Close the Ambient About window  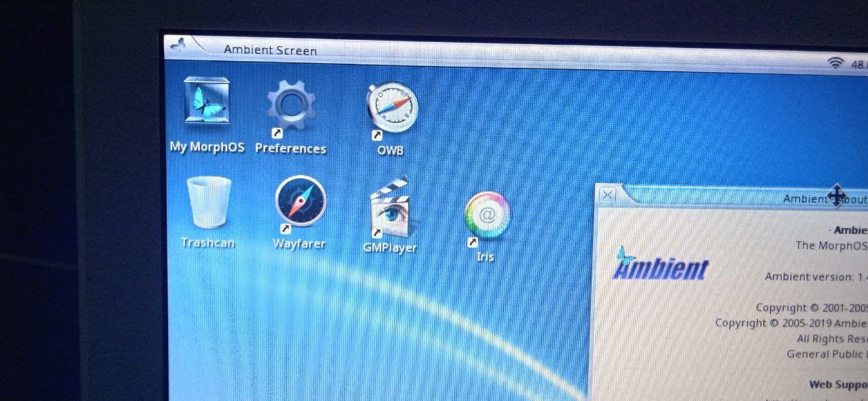click(x=608, y=195)
